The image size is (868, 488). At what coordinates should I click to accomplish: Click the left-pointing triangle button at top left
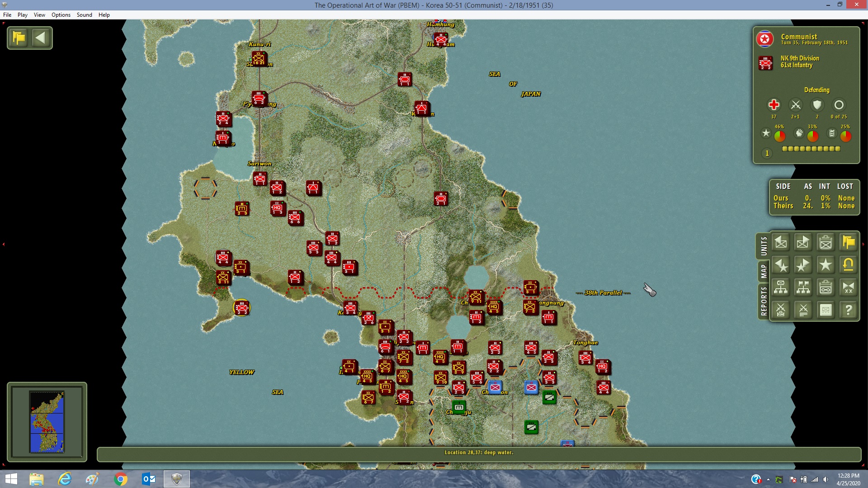point(41,38)
